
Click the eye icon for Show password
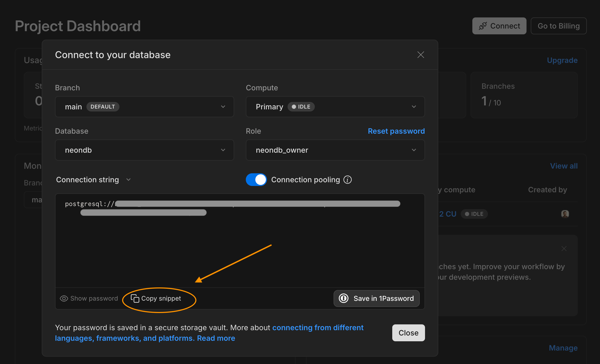tap(64, 298)
